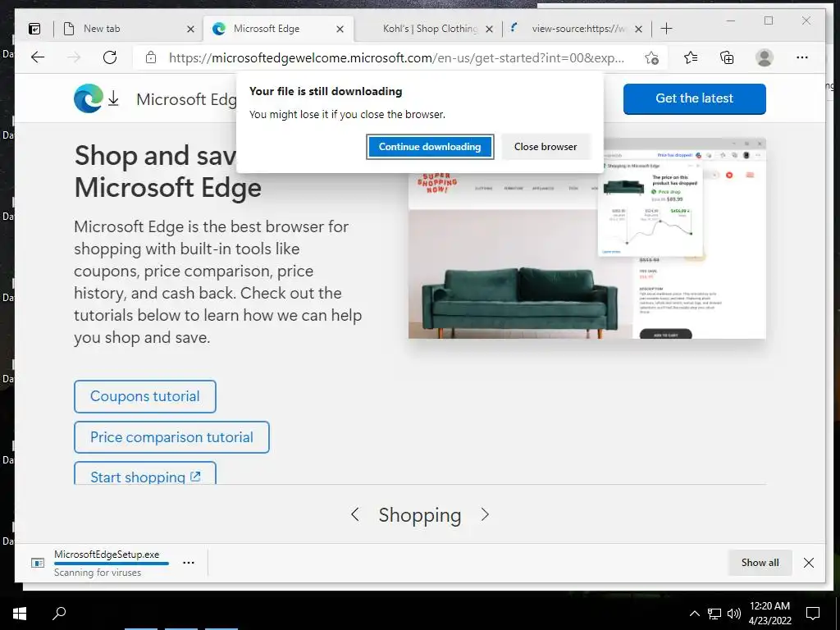The width and height of the screenshot is (840, 630).
Task: Open Price comparison tutorial link
Action: click(x=171, y=437)
